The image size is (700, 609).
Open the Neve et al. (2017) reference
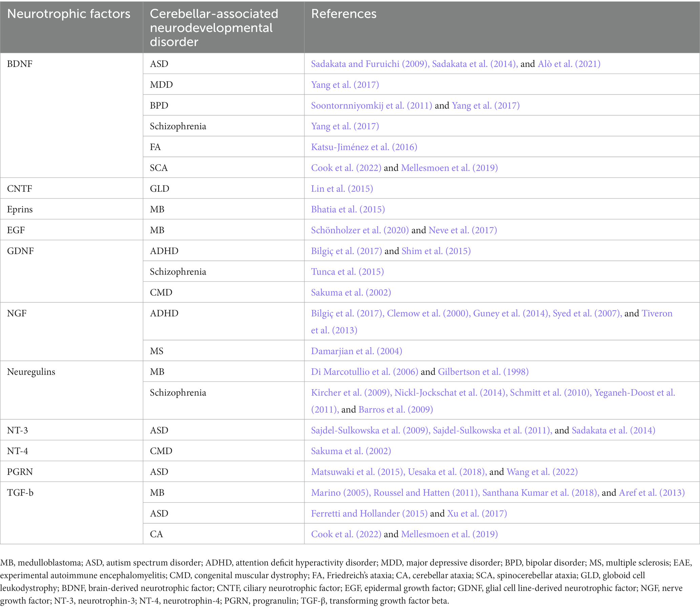click(x=463, y=230)
